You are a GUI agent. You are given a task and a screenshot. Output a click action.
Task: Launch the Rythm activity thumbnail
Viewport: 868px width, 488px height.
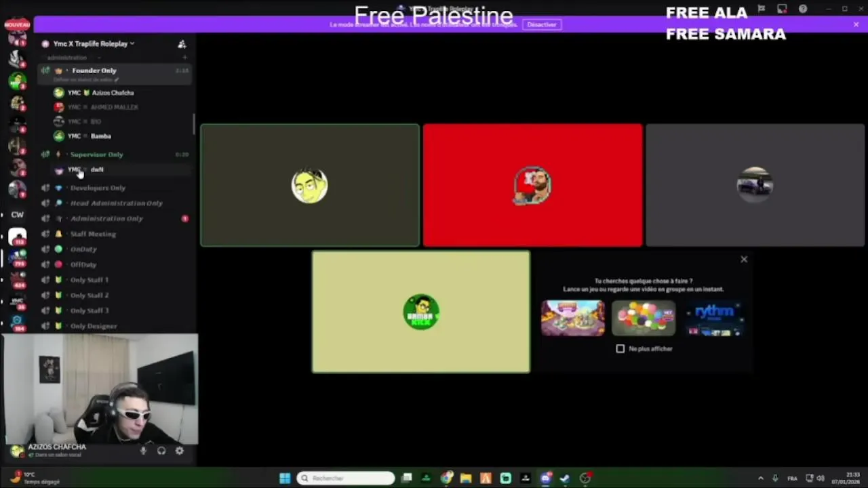(x=714, y=318)
